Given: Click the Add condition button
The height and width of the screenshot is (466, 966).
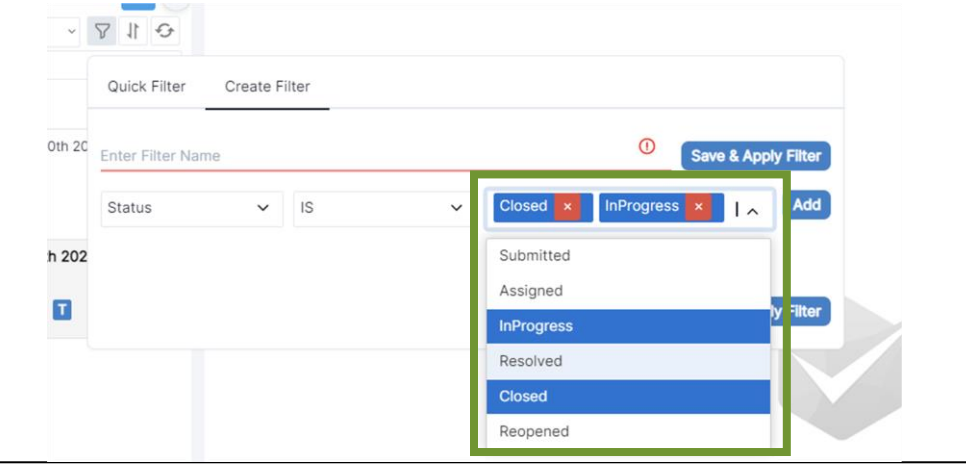Looking at the screenshot, I should point(806,205).
